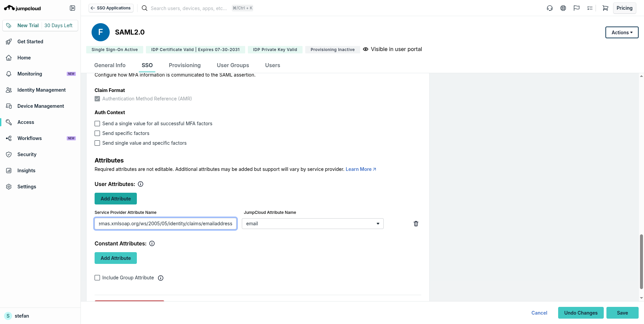Click the Access key icon
Viewport: 644px width, 324px height.
[9, 122]
